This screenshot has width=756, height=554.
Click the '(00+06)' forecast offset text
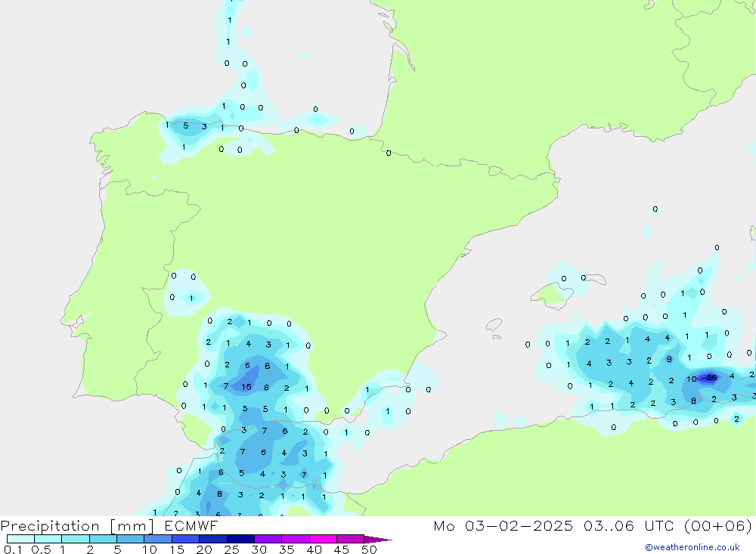(x=718, y=526)
